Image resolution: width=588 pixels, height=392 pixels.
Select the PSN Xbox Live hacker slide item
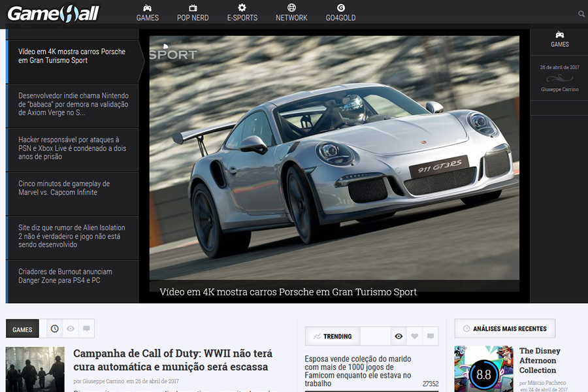(73, 150)
